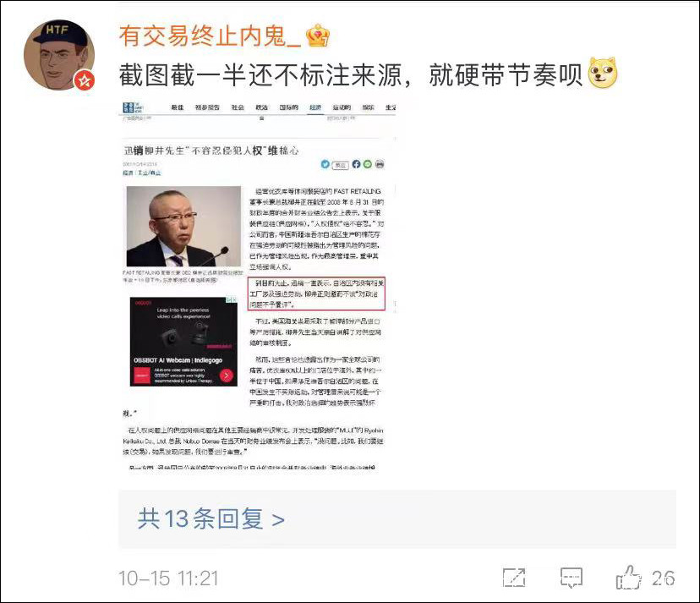Viewport: 700px width, 603px height.
Task: Expand 共13条回复 replies thread
Action: [x=211, y=519]
